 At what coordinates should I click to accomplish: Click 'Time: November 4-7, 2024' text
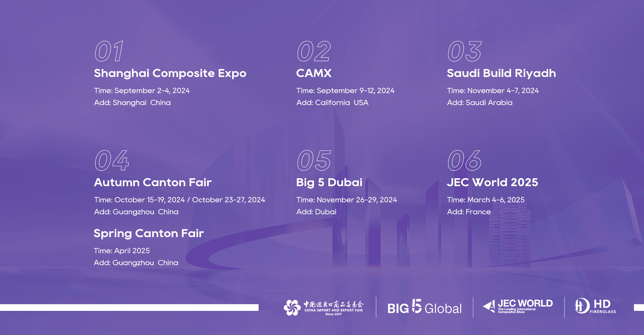(493, 91)
